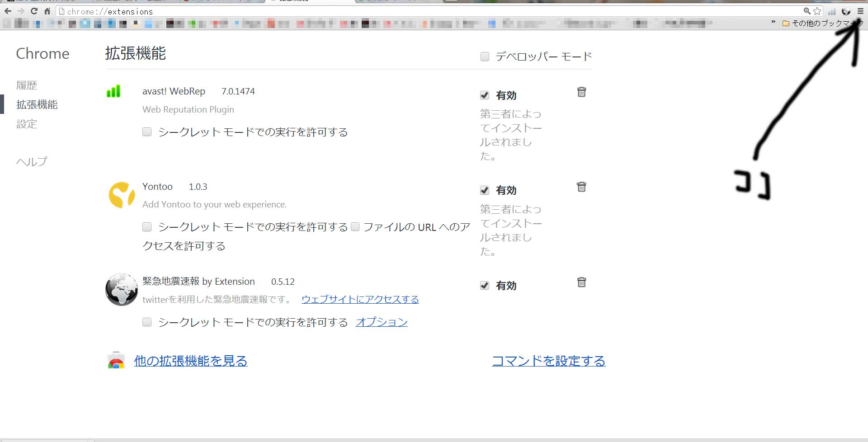Disable avast! WebRep via 有効 checkbox

(485, 95)
